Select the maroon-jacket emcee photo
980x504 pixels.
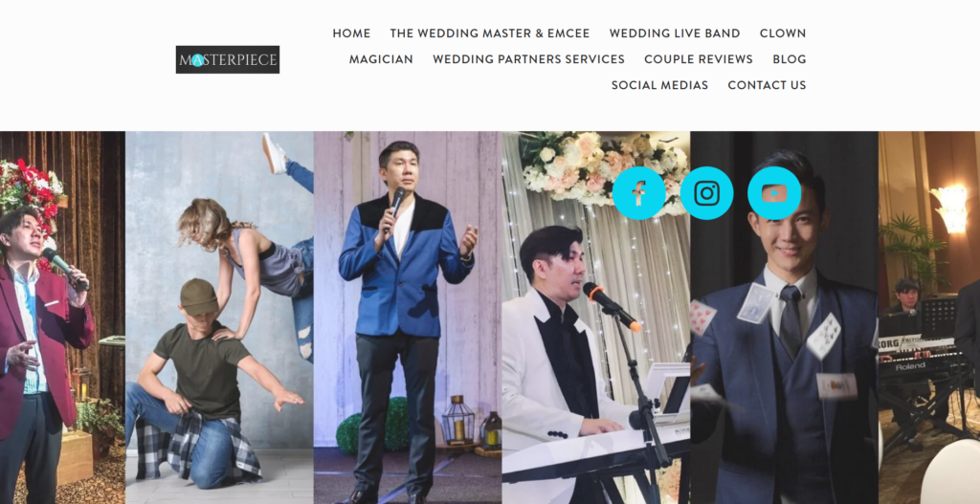coord(62,318)
